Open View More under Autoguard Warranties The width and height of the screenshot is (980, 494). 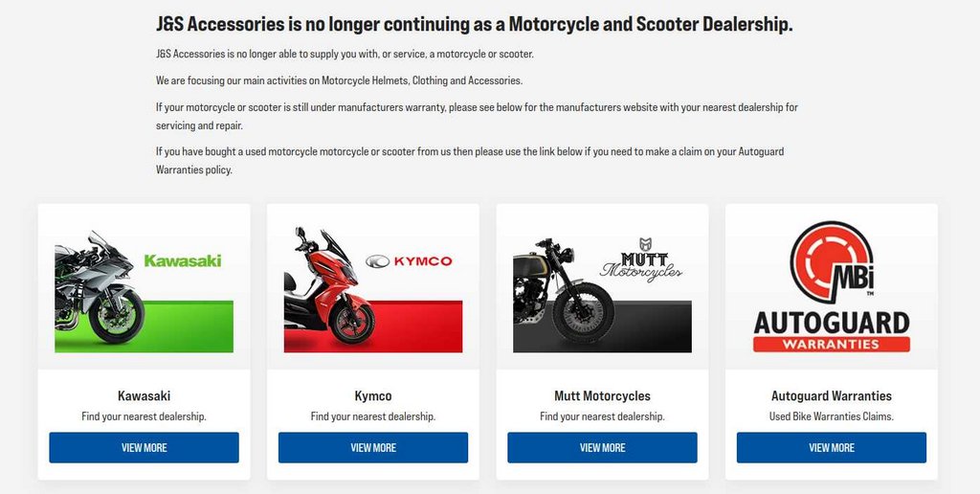(832, 448)
